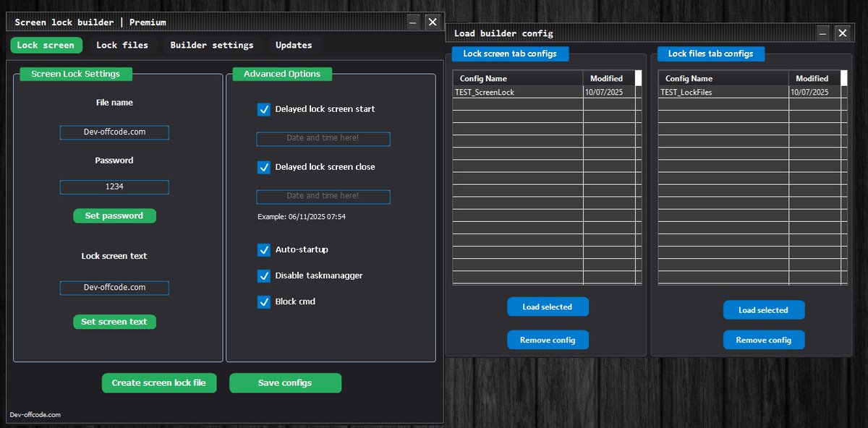Image resolution: width=868 pixels, height=428 pixels.
Task: Click the File name input field
Action: coord(114,132)
